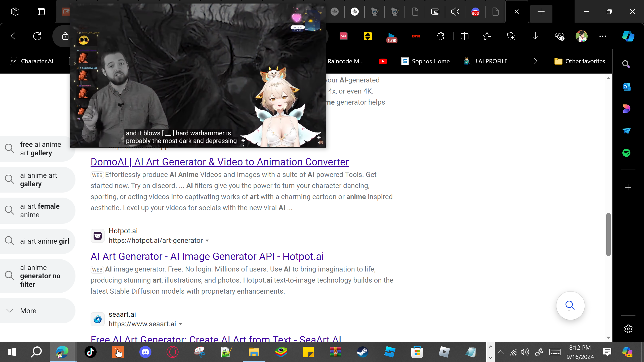View site information lock icon
This screenshot has height=362, width=644.
tap(65, 36)
